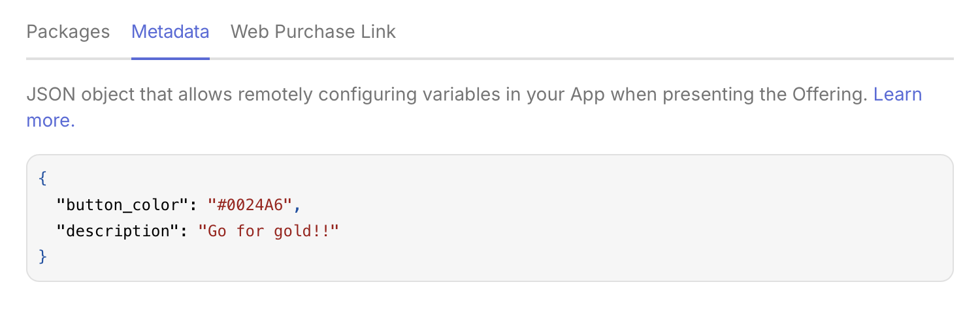
Task: Click the 'more.' link text on the second line
Action: pyautogui.click(x=50, y=121)
